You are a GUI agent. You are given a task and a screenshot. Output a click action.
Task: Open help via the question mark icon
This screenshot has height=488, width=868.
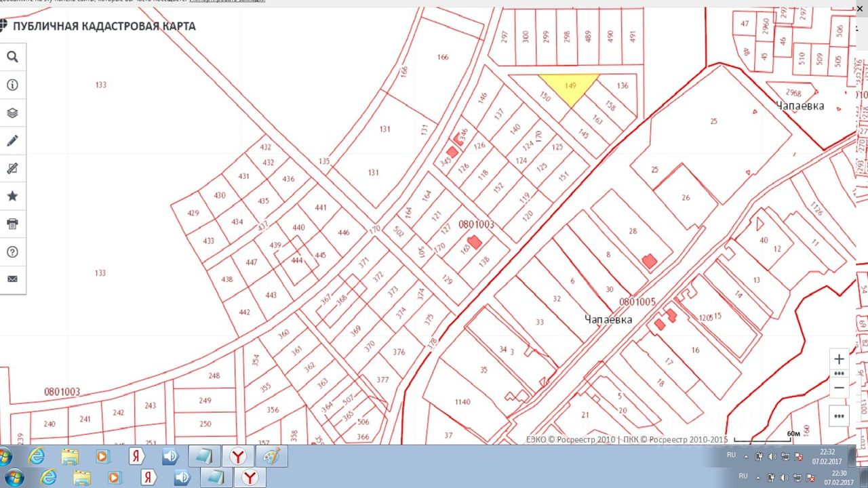(x=12, y=252)
